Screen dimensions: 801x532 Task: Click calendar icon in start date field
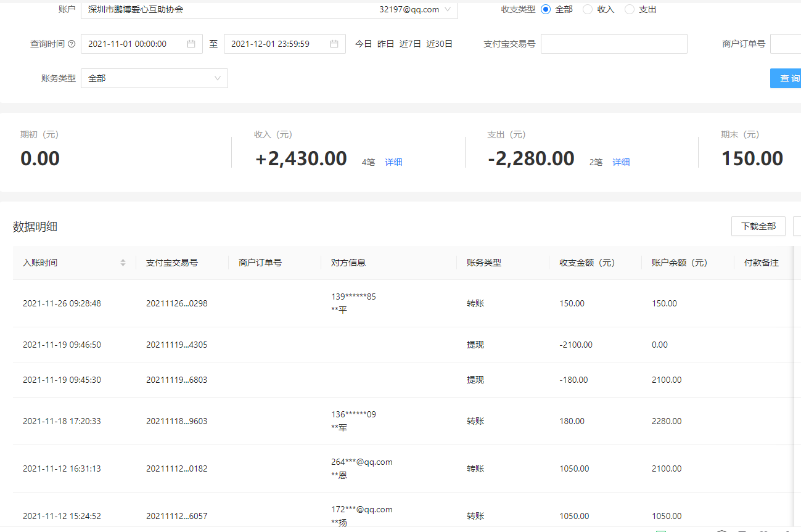(x=191, y=44)
